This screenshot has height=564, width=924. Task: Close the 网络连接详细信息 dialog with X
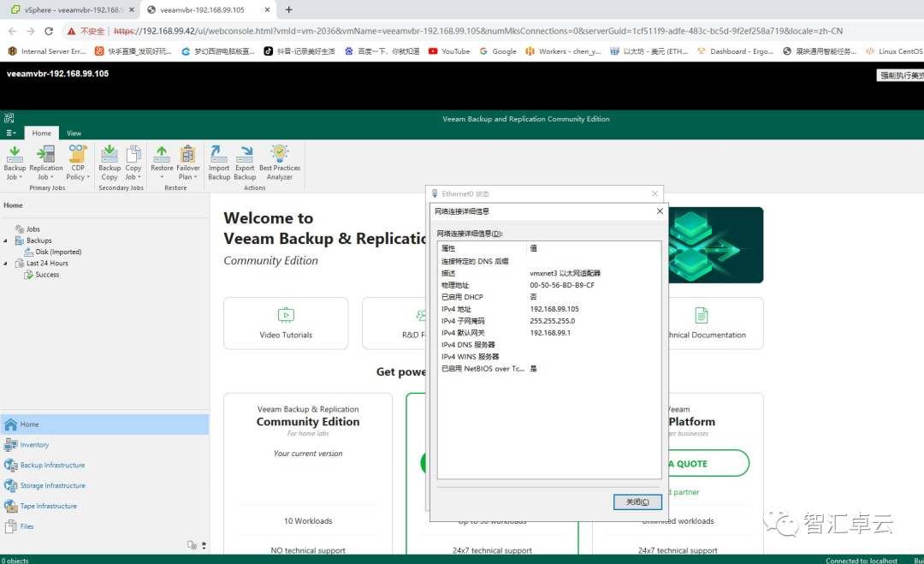(660, 211)
